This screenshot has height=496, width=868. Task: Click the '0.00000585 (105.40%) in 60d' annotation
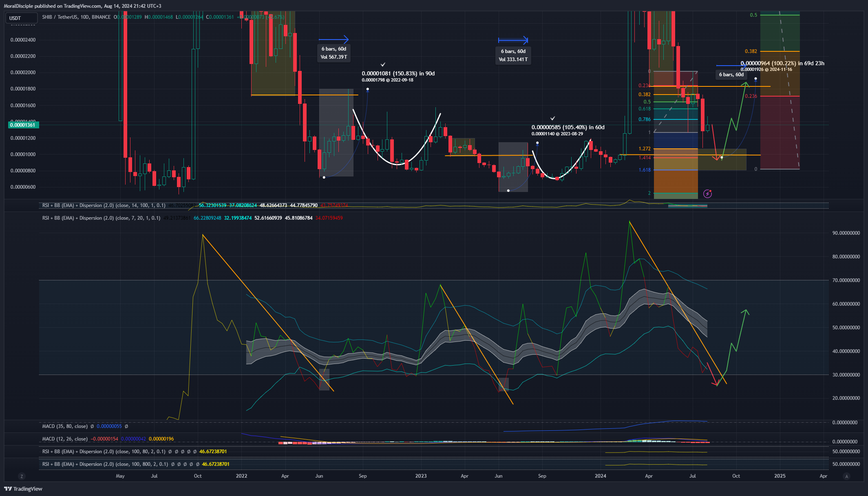(x=568, y=127)
